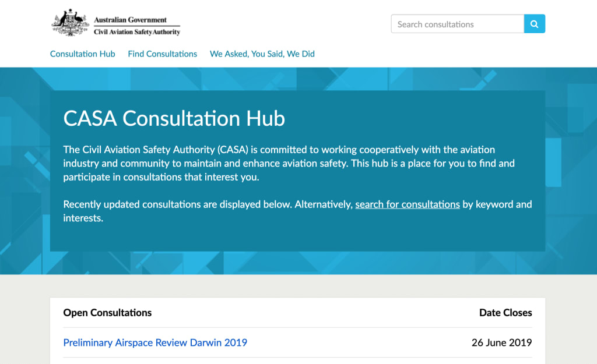Open Find Consultations nav item
Screen dimensions: 597x364
[x=163, y=54]
